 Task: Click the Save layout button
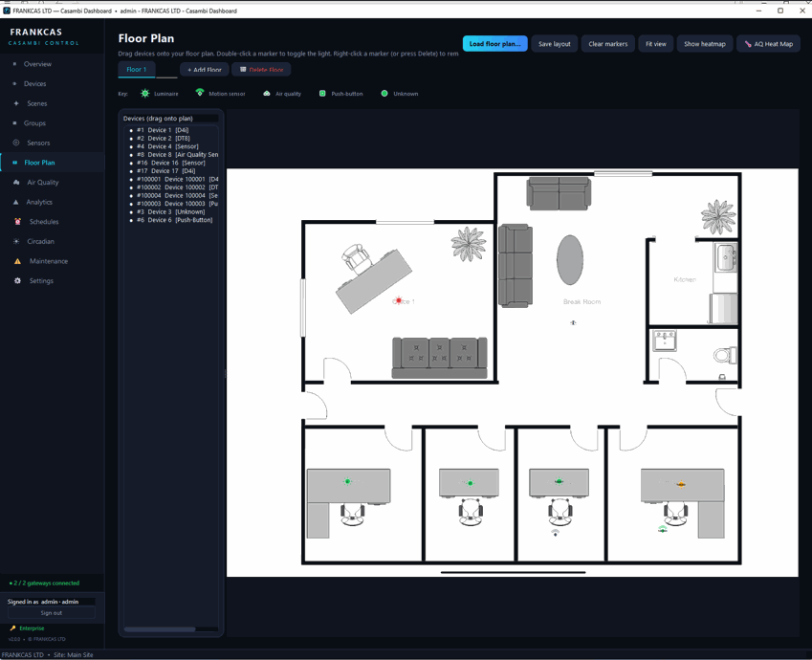click(554, 44)
